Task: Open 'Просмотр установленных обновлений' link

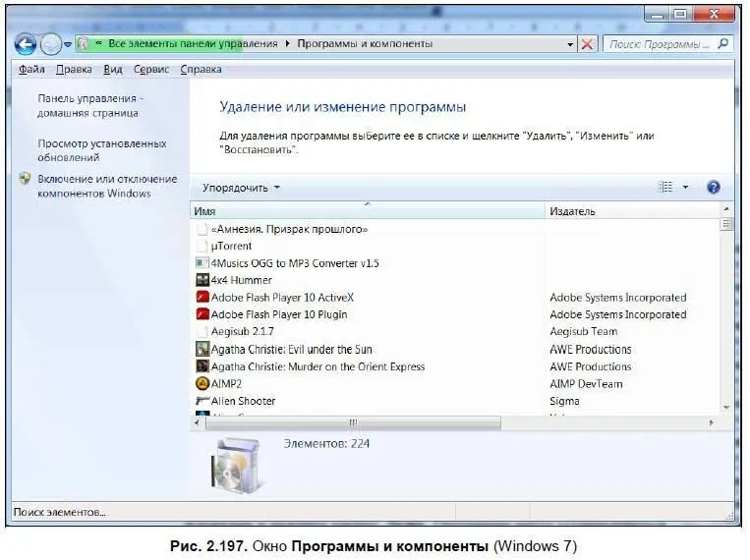Action: click(x=102, y=150)
